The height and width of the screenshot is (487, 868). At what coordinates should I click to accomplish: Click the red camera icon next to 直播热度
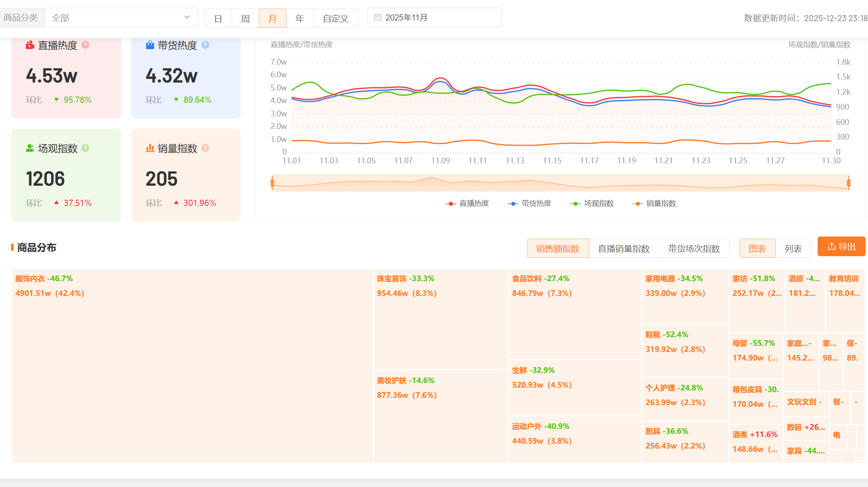coord(30,45)
